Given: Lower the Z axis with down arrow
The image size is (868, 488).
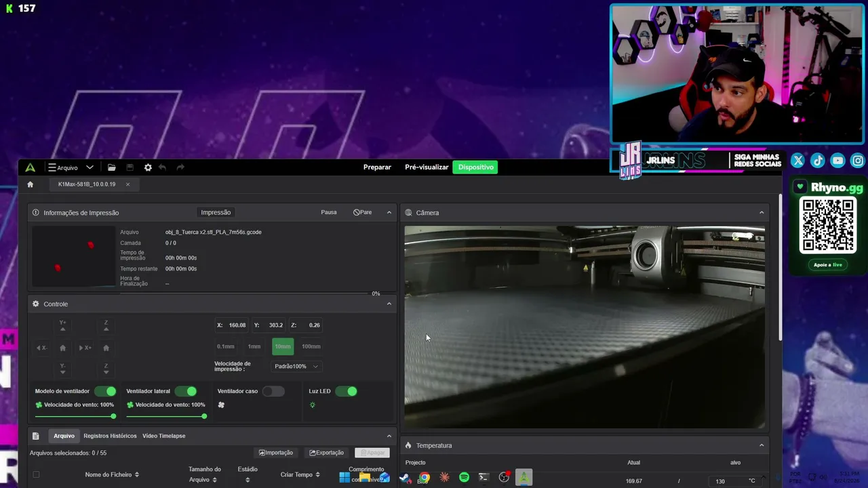Looking at the screenshot, I should 106,369.
